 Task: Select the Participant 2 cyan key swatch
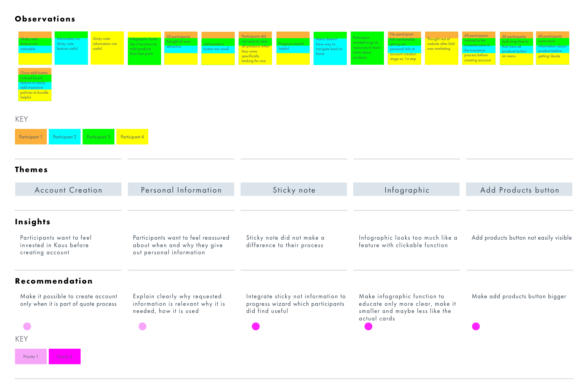tap(65, 137)
